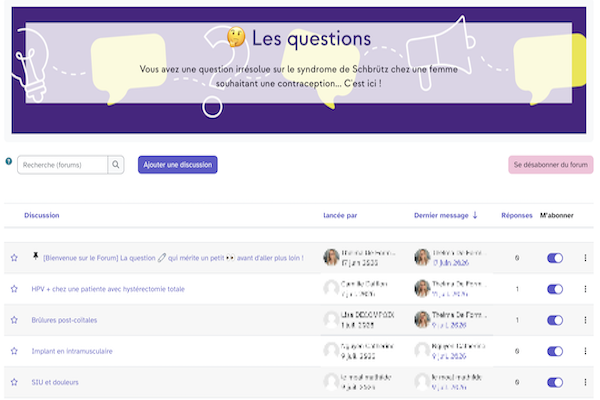Sort by the Réponses column header
Image resolution: width=600 pixels, height=400 pixels.
(x=517, y=216)
